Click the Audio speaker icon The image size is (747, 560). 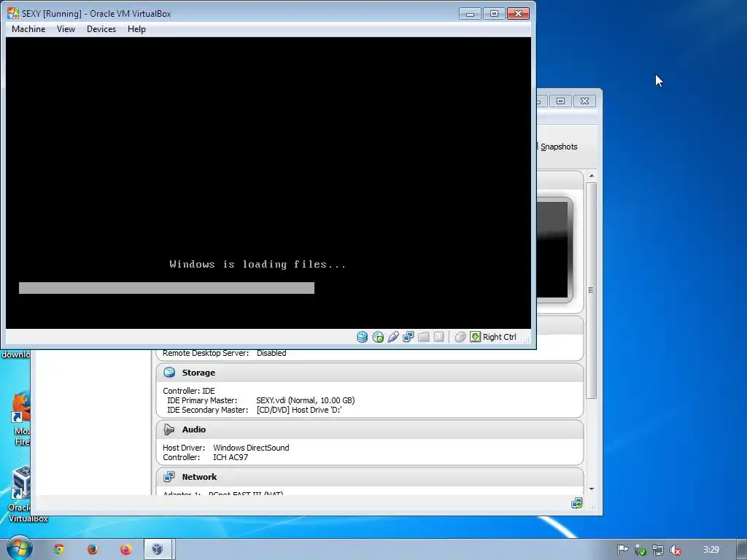click(x=169, y=429)
